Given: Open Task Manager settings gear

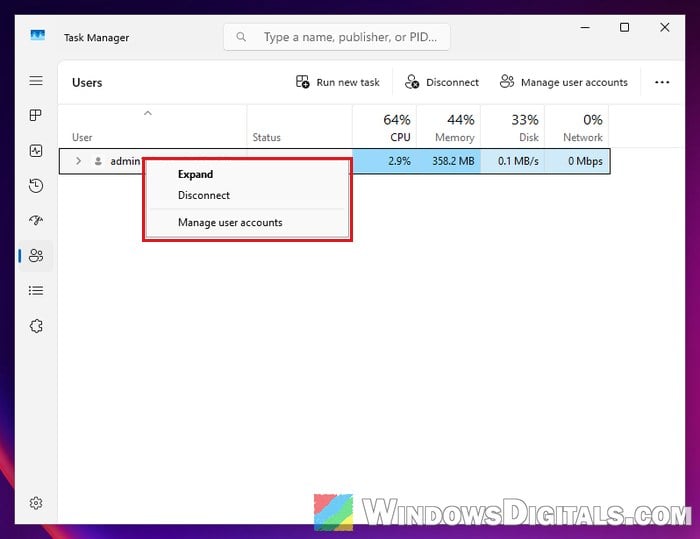Looking at the screenshot, I should click(36, 503).
